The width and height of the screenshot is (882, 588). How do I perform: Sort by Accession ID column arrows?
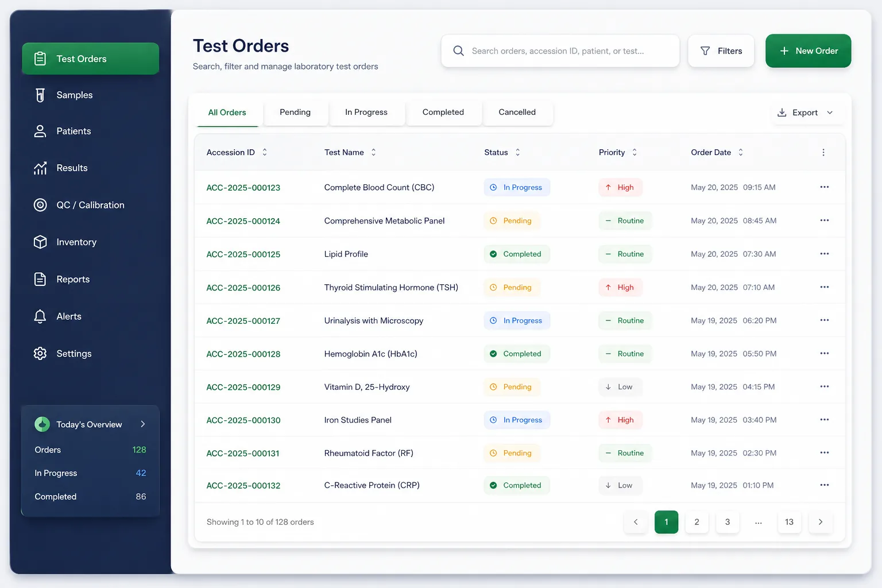pyautogui.click(x=265, y=152)
